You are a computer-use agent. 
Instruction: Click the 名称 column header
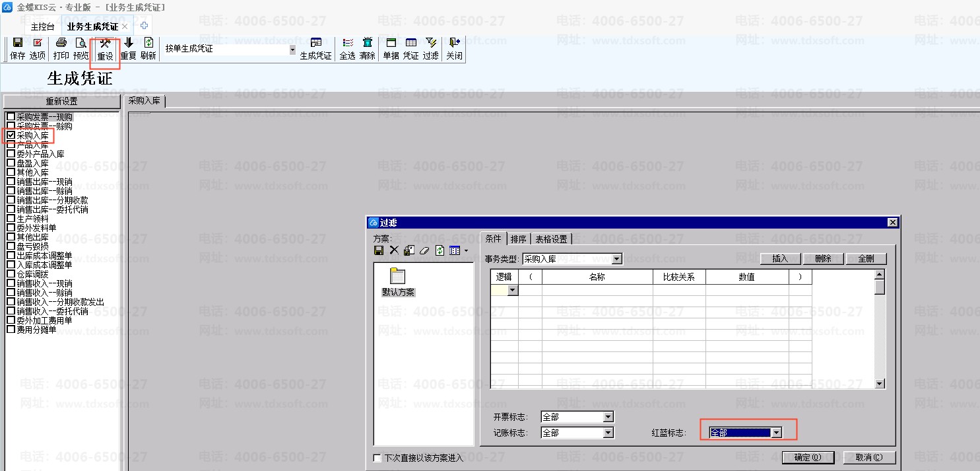[x=597, y=277]
